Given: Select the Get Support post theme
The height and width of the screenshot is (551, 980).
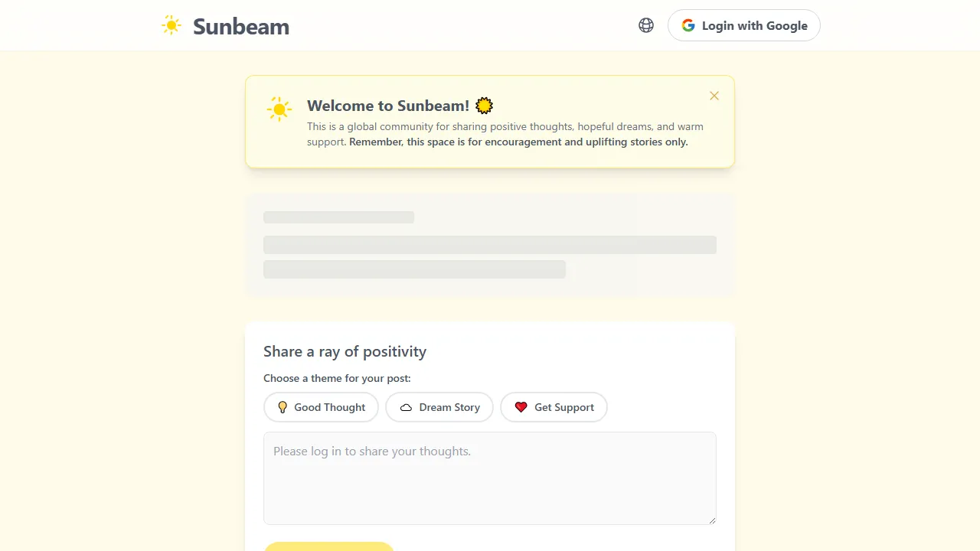Looking at the screenshot, I should [554, 407].
